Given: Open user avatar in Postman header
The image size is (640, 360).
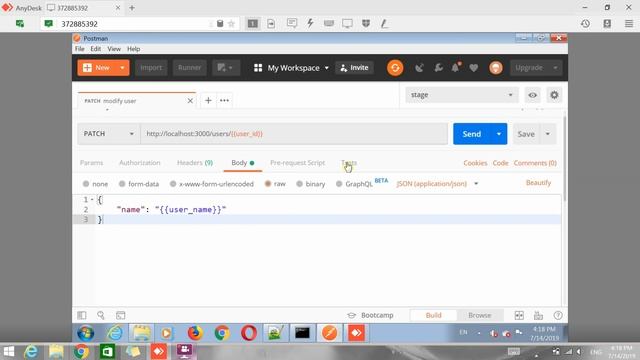Looking at the screenshot, I should click(496, 68).
